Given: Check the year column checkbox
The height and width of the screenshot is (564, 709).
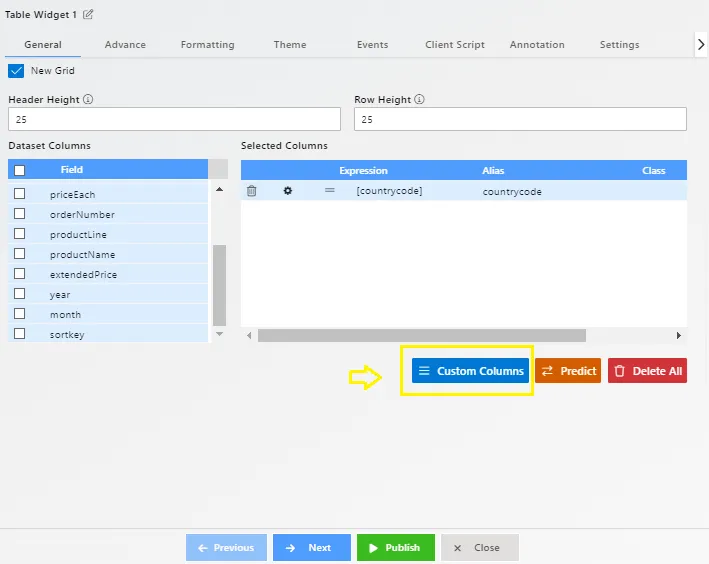Looking at the screenshot, I should point(19,294).
